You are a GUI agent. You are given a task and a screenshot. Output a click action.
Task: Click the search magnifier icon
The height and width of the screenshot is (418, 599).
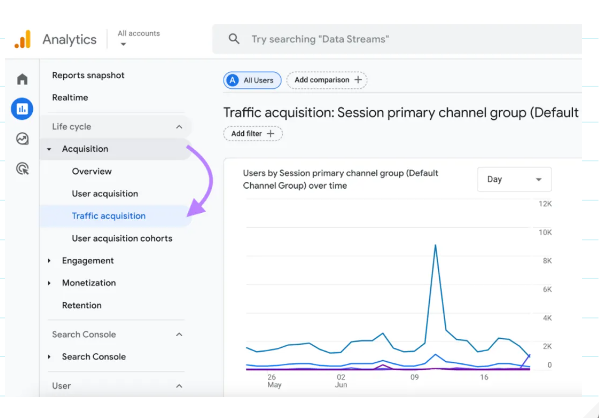tap(234, 39)
